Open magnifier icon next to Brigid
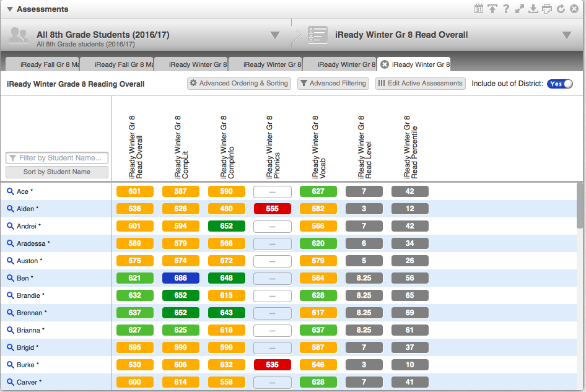586x392 pixels. click(11, 347)
